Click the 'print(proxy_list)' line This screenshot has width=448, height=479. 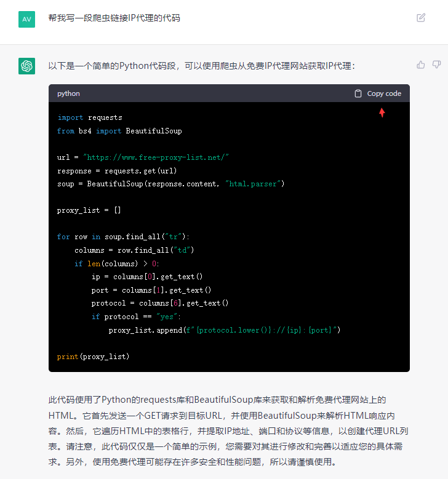pos(93,357)
